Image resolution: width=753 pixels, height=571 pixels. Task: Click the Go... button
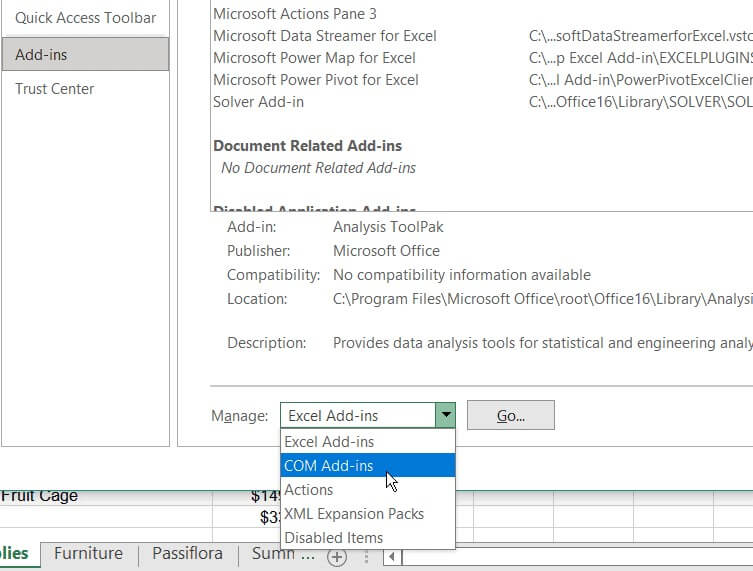tap(510, 415)
